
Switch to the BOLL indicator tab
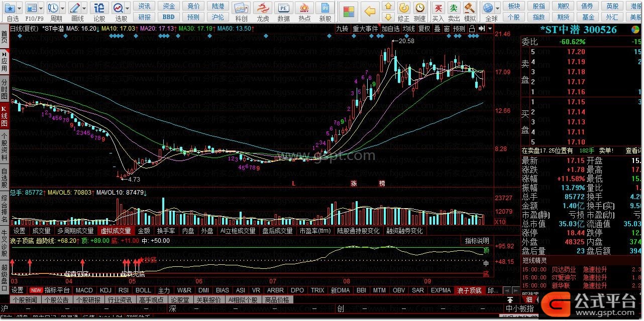click(x=143, y=290)
